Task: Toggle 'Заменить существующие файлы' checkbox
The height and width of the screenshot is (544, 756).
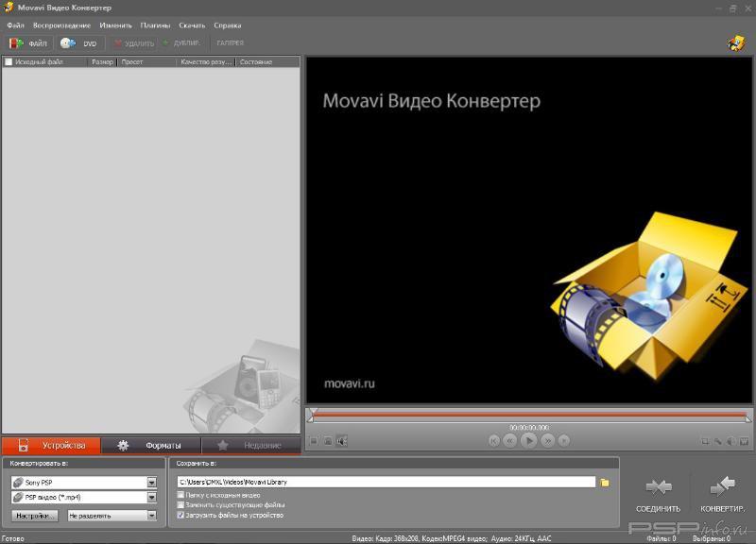Action: (x=181, y=505)
